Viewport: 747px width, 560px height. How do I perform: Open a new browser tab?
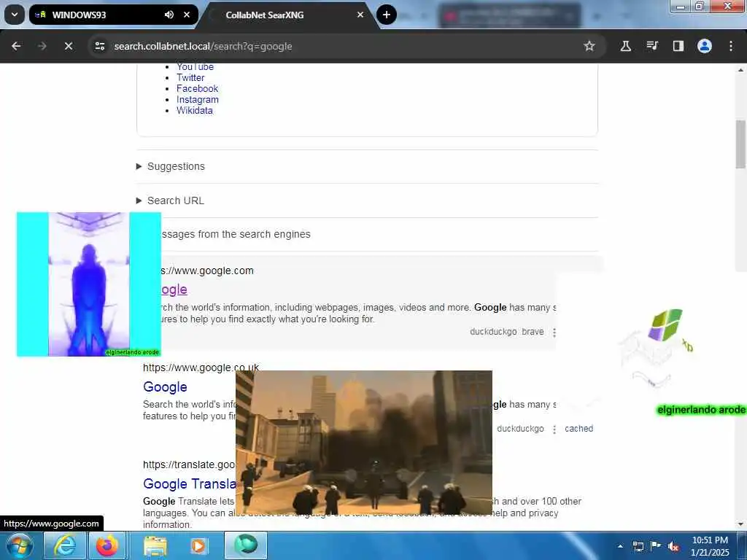tap(387, 15)
